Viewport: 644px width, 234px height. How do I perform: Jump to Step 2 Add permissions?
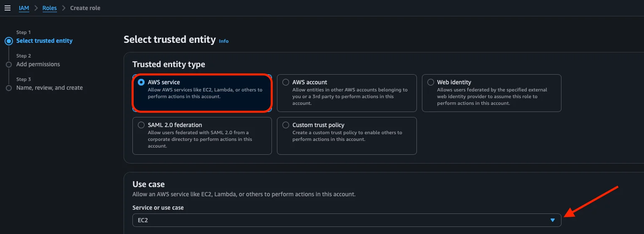point(38,64)
